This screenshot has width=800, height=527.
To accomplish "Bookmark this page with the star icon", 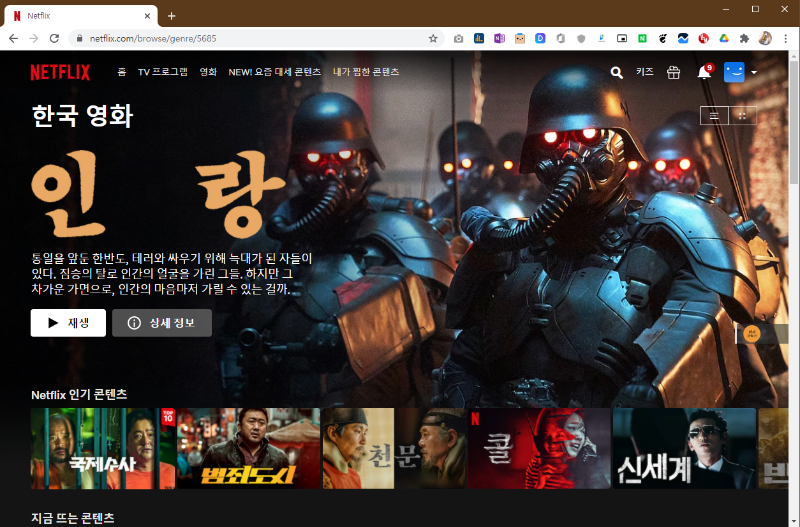I will (x=433, y=38).
